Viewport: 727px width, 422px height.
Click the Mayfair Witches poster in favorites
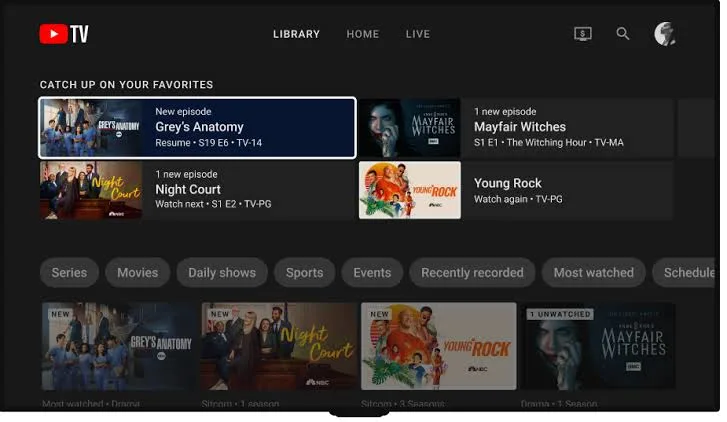[410, 128]
